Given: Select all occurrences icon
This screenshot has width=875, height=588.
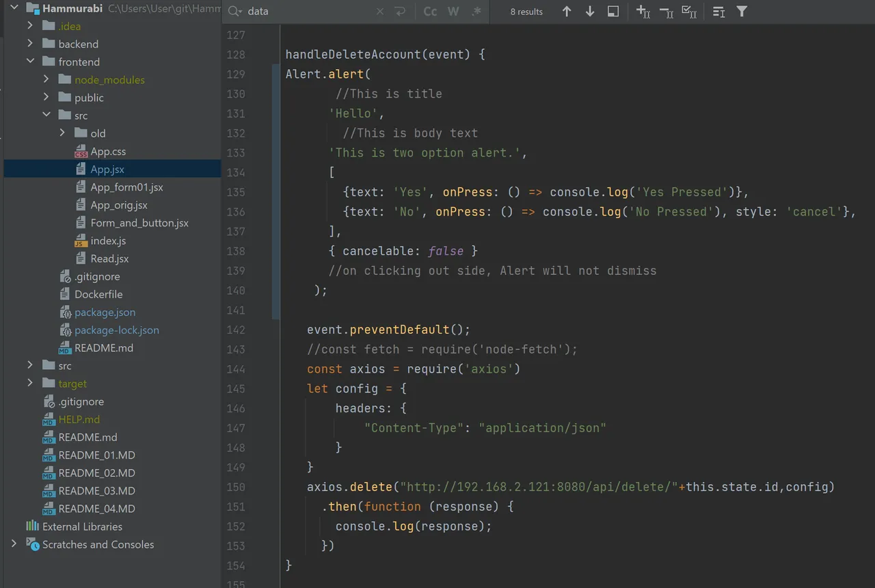Looking at the screenshot, I should (690, 12).
